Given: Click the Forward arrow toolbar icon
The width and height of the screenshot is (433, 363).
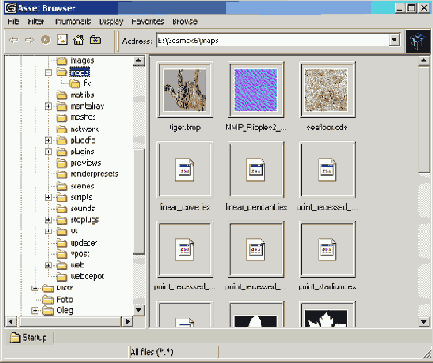Looking at the screenshot, I should click(30, 40).
